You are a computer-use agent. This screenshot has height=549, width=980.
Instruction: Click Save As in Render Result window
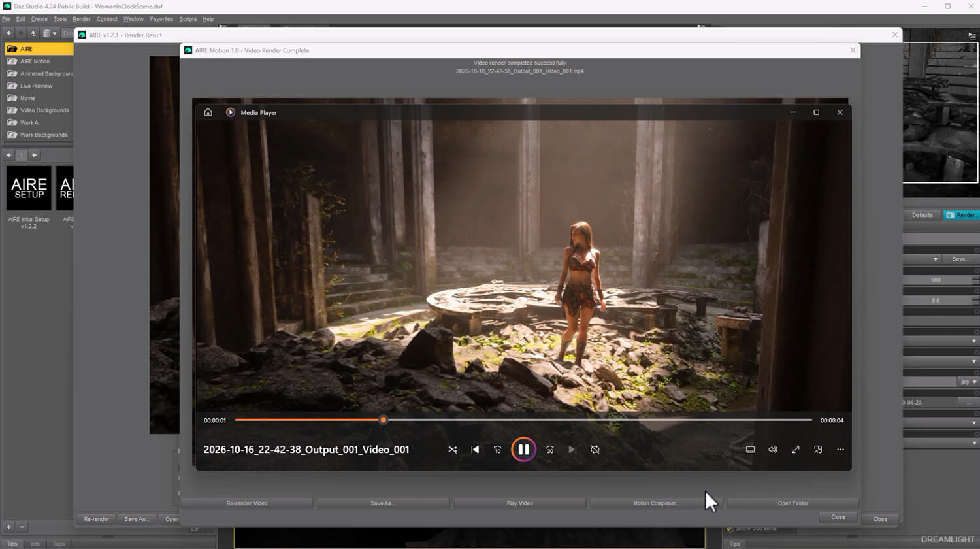click(x=137, y=519)
